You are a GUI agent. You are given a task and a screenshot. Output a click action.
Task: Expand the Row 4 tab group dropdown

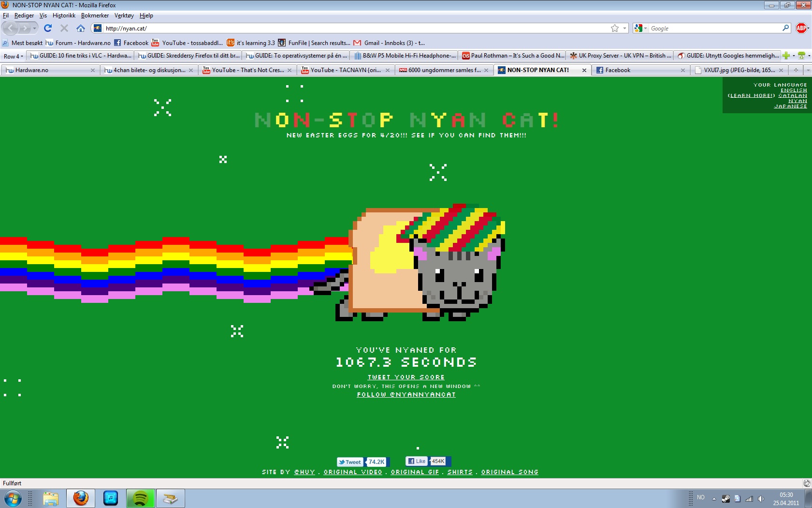[13, 56]
